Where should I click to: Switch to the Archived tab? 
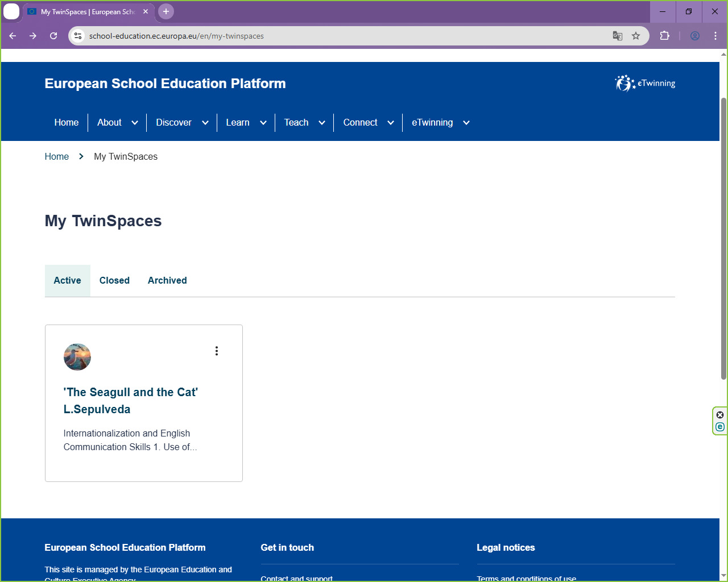(167, 280)
